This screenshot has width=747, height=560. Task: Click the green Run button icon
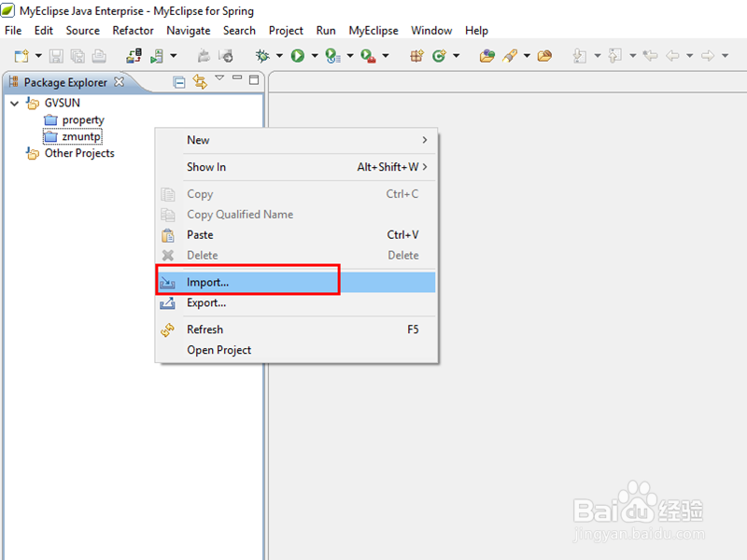298,56
